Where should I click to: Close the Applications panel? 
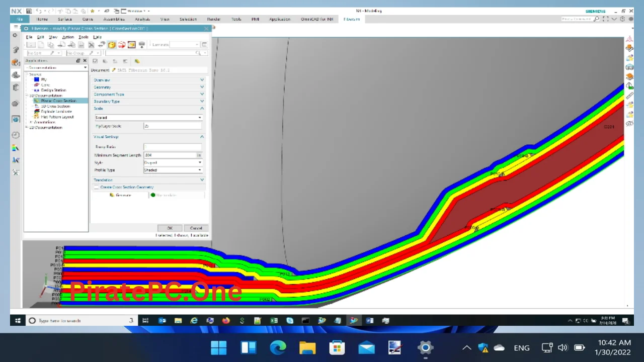coord(85,60)
